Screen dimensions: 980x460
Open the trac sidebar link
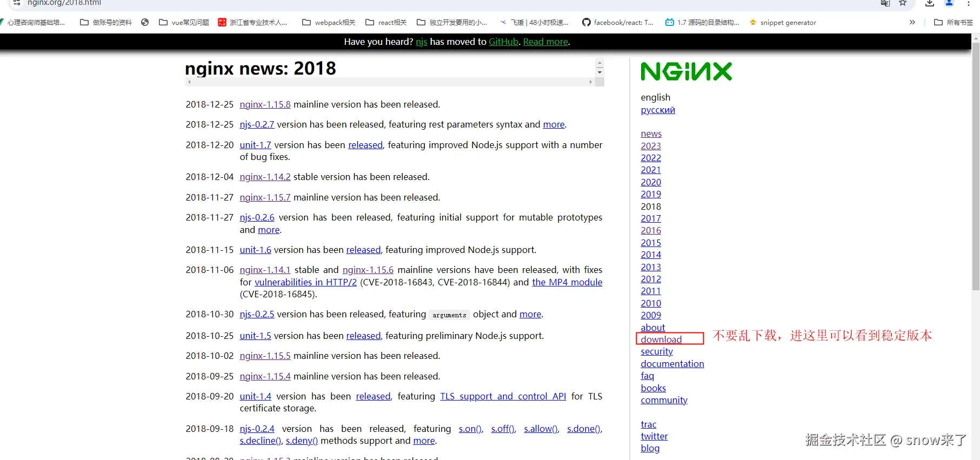tap(649, 424)
